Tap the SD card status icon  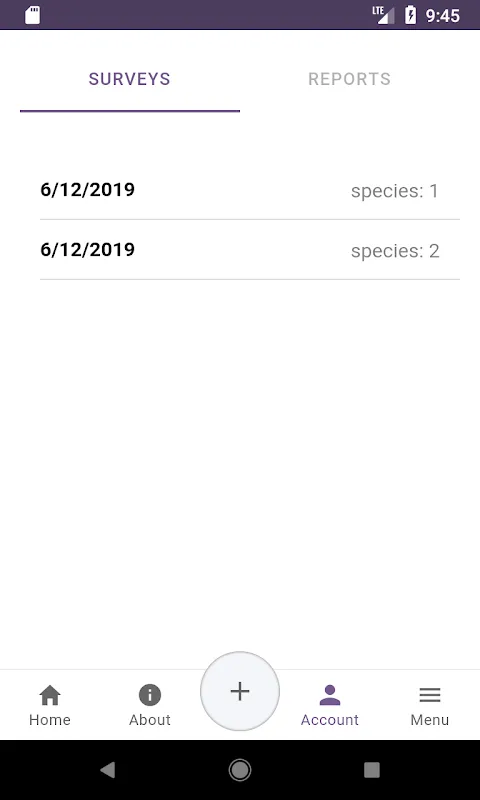click(33, 15)
